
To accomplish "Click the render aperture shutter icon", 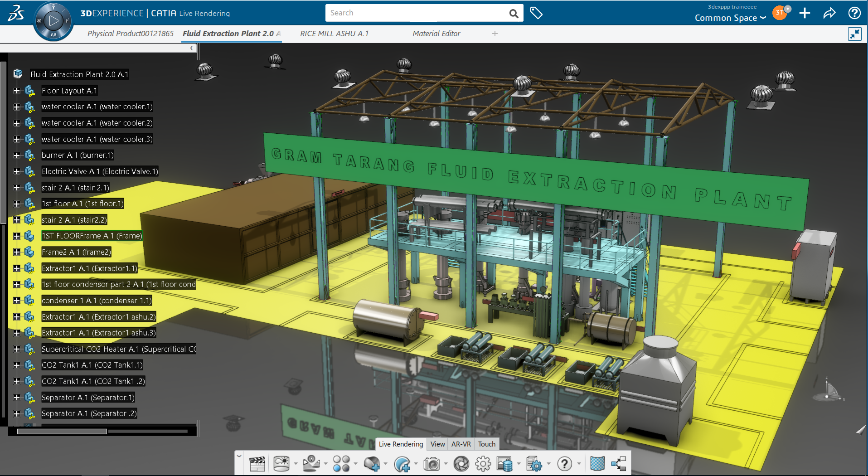I will [461, 464].
